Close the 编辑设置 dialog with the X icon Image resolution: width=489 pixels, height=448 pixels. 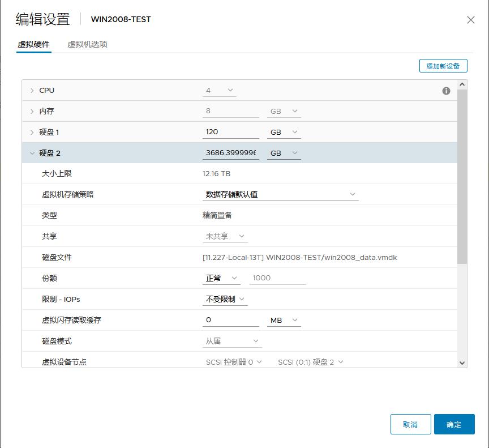tap(470, 20)
